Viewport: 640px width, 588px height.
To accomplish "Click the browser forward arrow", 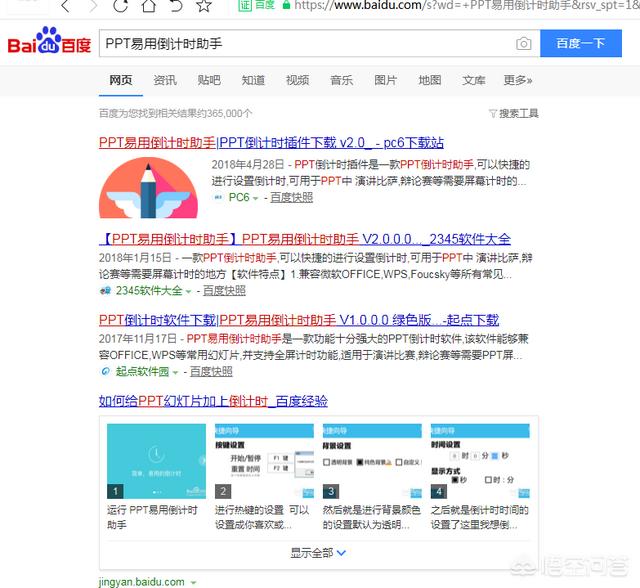I will pos(93,6).
